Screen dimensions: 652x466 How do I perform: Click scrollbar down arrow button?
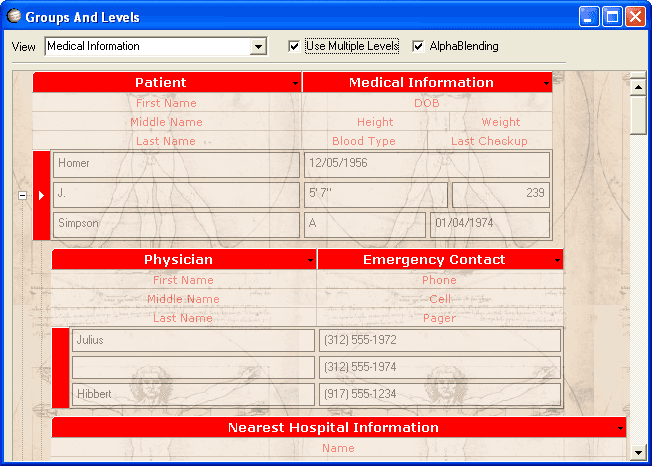pos(638,452)
